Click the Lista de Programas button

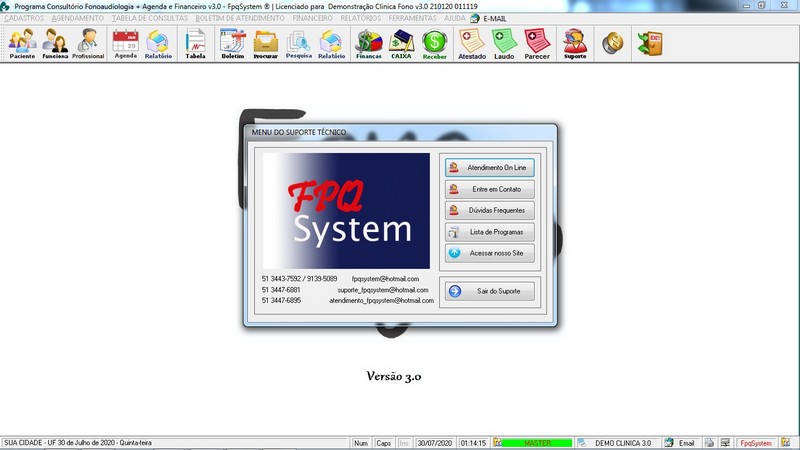(x=490, y=232)
